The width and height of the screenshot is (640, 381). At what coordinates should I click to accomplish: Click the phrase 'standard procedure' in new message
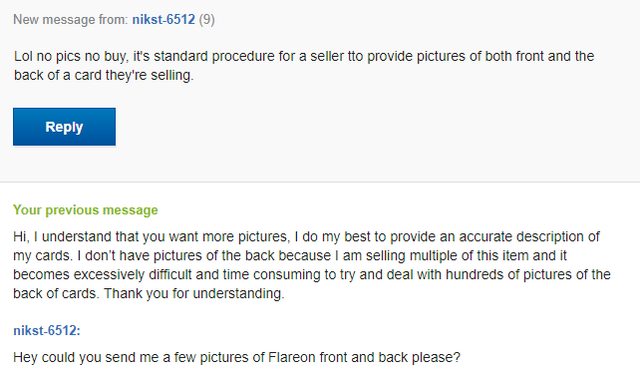tap(214, 56)
